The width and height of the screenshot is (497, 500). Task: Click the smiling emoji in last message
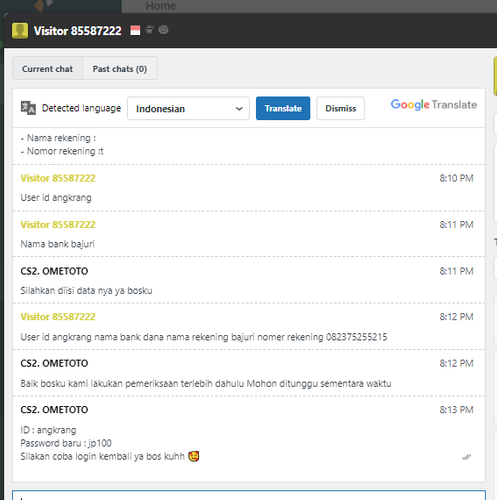coord(194,456)
